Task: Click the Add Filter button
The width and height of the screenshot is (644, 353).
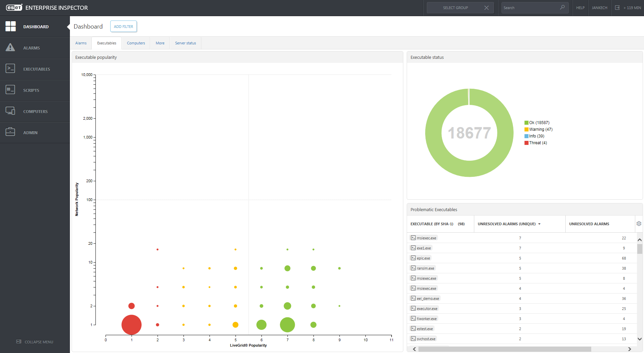Action: (x=123, y=27)
